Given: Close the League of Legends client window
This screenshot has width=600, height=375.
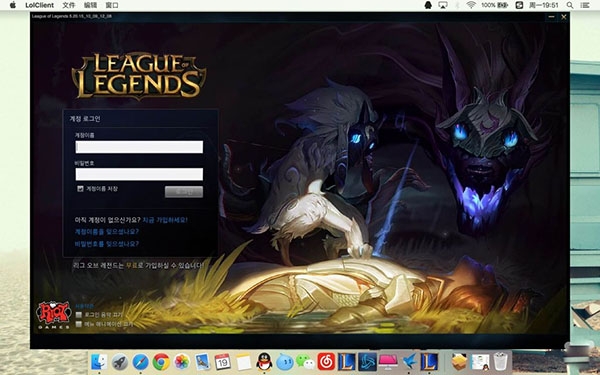Looking at the screenshot, I should point(564,17).
